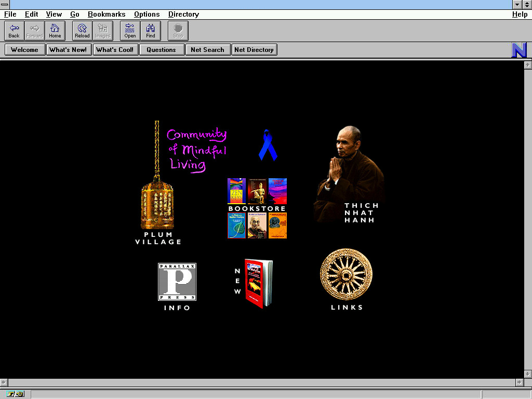This screenshot has height=399, width=532.
Task: Open the Find tool with binoculars icon
Action: pos(151,31)
